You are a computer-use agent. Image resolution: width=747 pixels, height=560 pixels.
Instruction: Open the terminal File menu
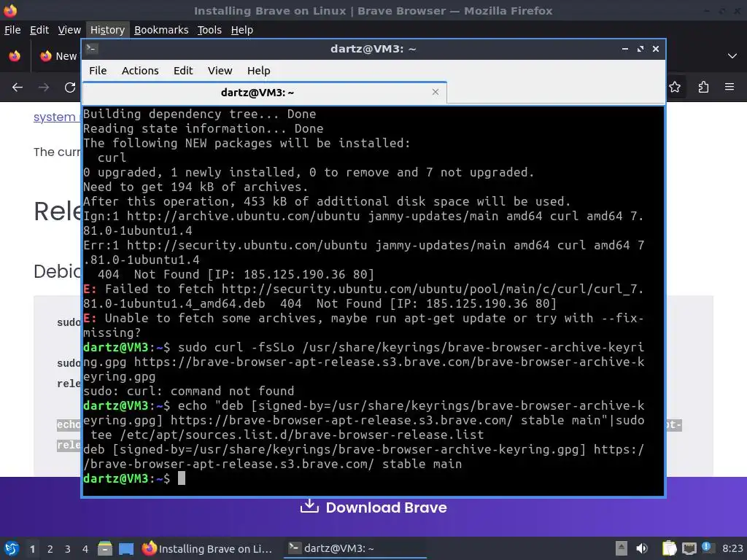(x=98, y=71)
